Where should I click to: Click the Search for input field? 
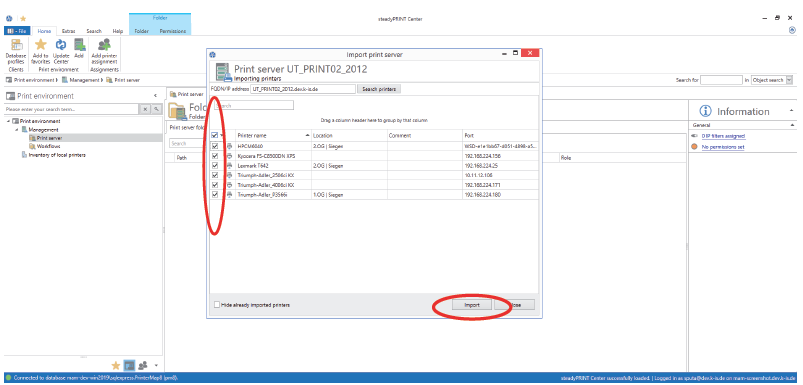click(x=721, y=80)
